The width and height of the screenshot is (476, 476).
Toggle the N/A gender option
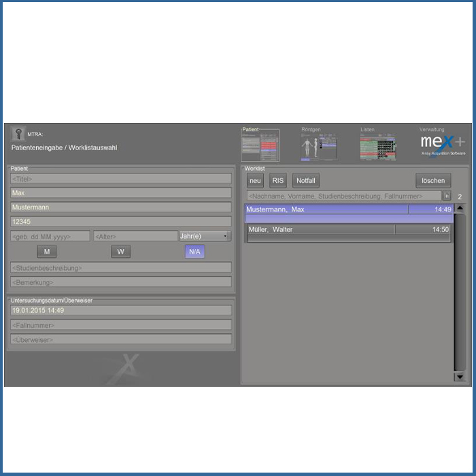pos(194,252)
